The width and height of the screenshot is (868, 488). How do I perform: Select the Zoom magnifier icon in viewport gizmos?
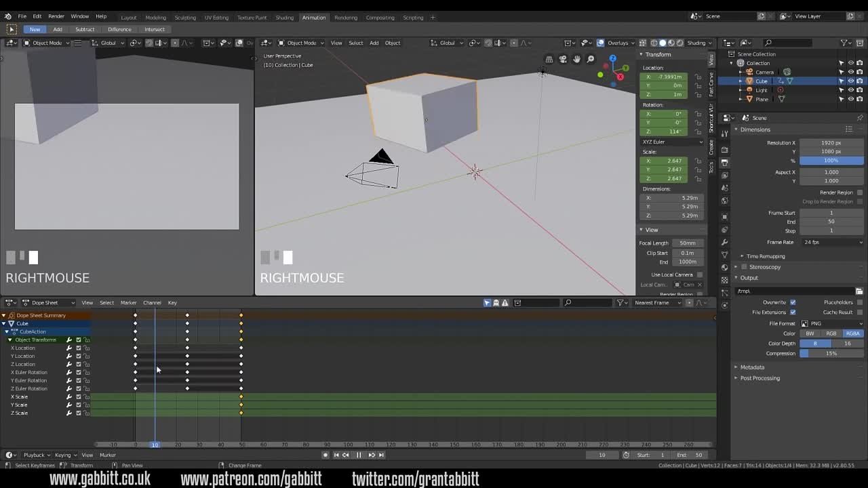(590, 59)
